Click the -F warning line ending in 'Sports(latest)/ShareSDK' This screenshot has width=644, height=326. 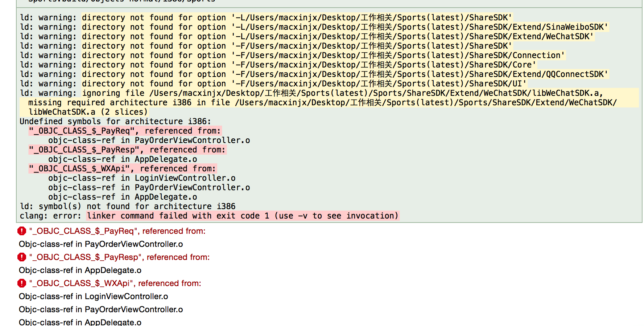(266, 46)
